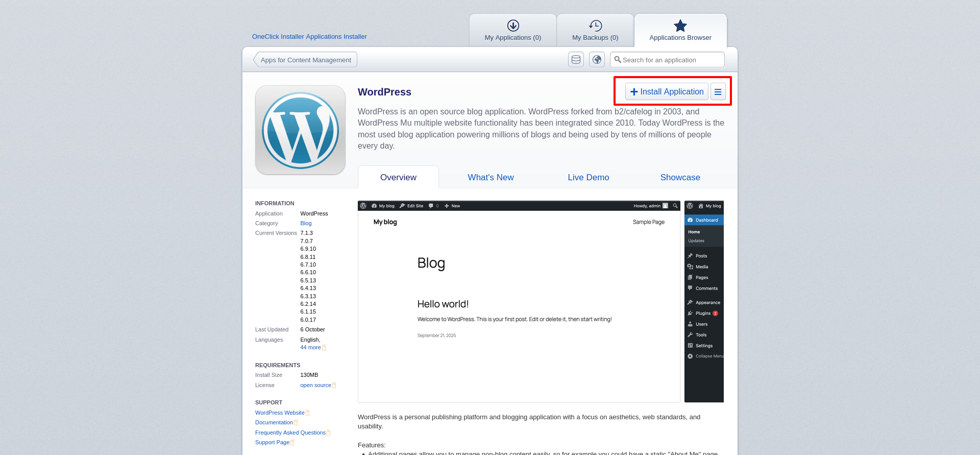
Task: Select the Live Demo tab
Action: tap(589, 177)
